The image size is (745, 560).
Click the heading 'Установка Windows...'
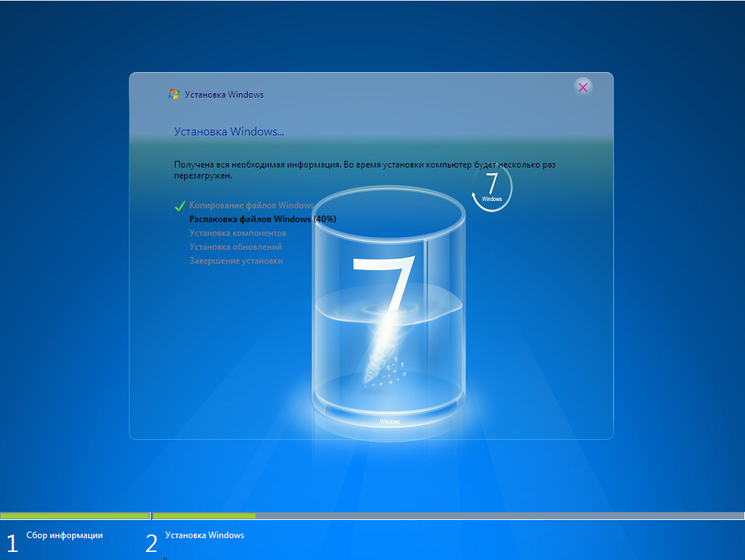pyautogui.click(x=229, y=132)
